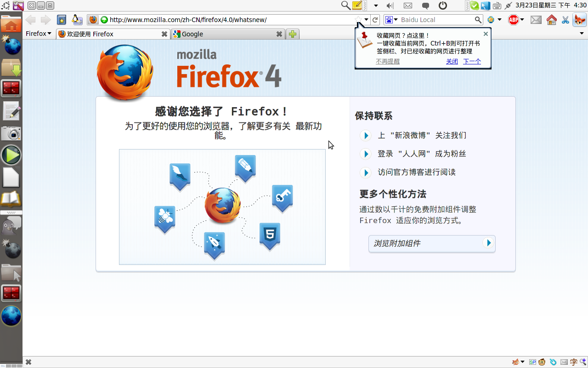This screenshot has height=368, width=588.
Task: Click the 最新功能 link in heading
Action: pos(308,126)
